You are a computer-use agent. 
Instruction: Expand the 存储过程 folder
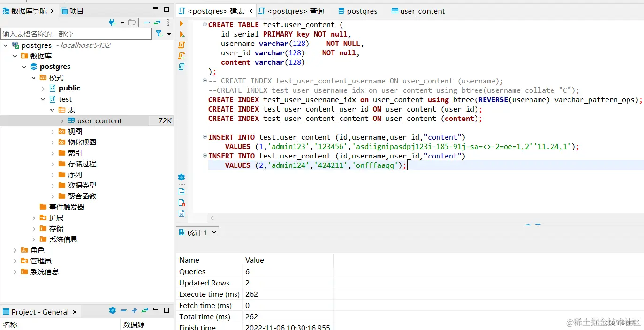pyautogui.click(x=53, y=164)
